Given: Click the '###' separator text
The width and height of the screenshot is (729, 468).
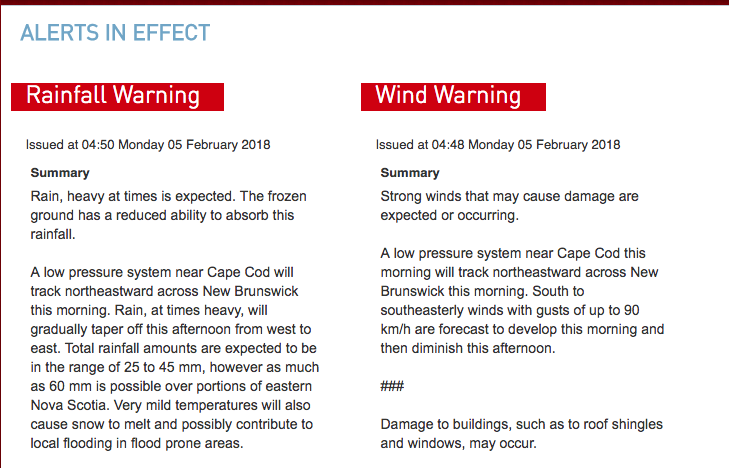Looking at the screenshot, I should (x=392, y=386).
